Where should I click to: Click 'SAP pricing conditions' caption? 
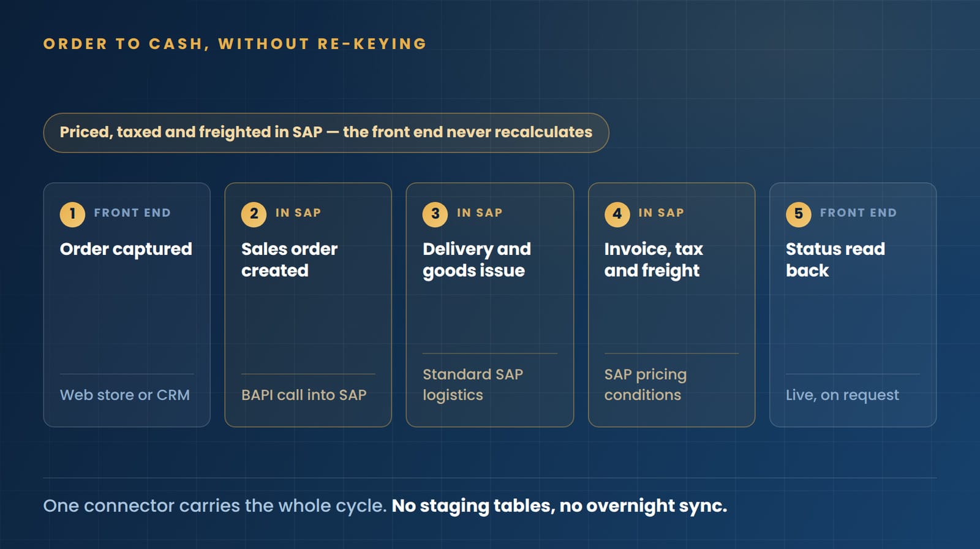[646, 385]
